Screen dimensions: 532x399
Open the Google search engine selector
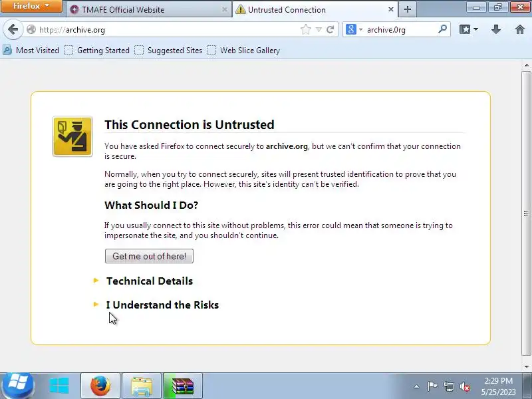(x=354, y=29)
